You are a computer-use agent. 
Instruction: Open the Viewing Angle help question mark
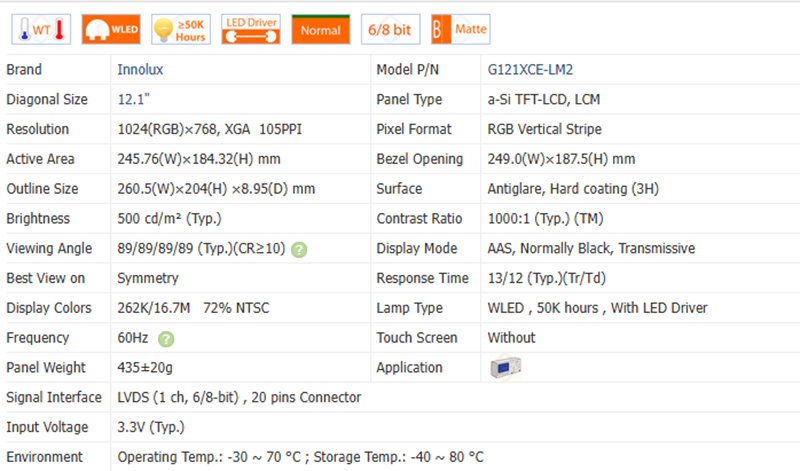click(x=299, y=250)
